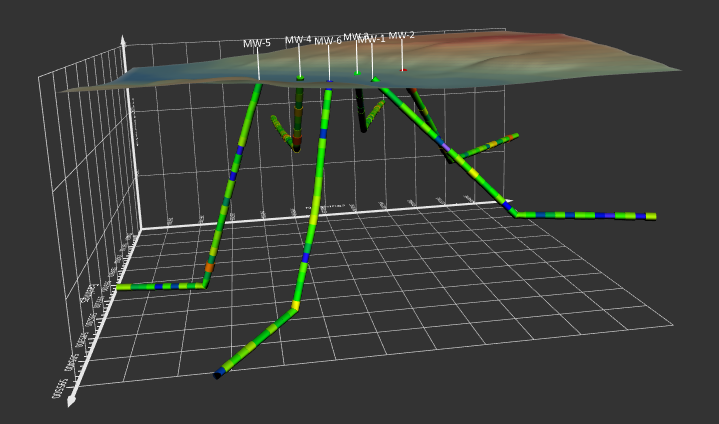719x424 pixels.
Task: Select the blue MW-6 wellhead marker
Action: tap(329, 81)
